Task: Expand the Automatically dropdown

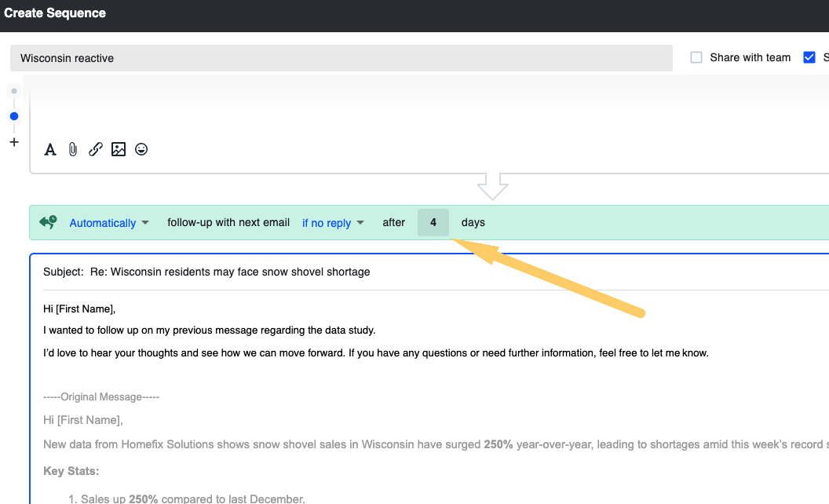Action: 109,223
